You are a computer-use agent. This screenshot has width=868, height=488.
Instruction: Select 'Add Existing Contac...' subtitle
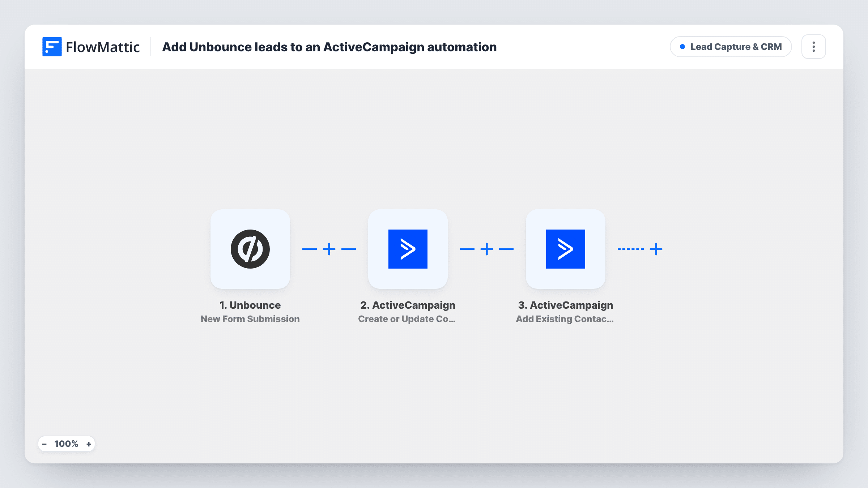(565, 319)
